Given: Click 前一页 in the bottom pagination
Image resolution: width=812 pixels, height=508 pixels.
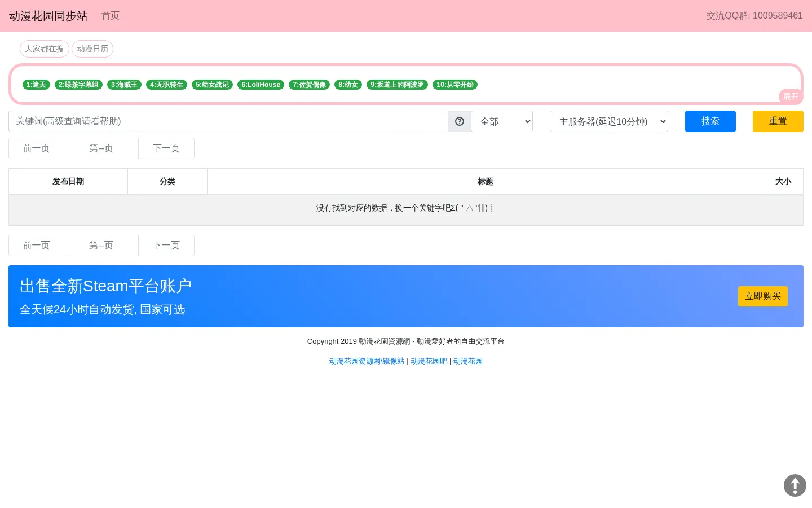Looking at the screenshot, I should pos(36,246).
